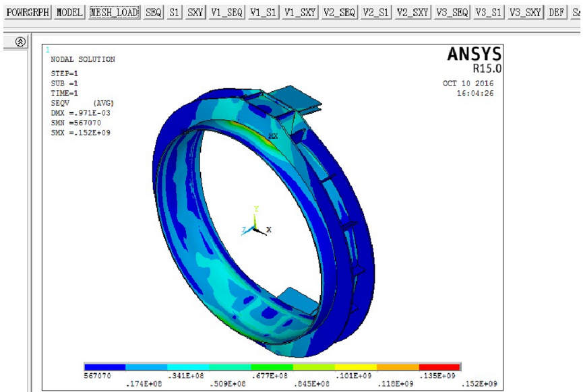Viewport: 583px width, 392px height.
Task: Click the V2_SEQ toolbar button
Action: [339, 13]
